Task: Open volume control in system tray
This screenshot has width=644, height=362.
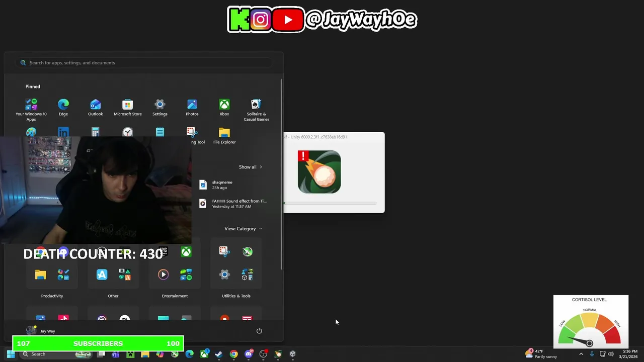Action: (x=611, y=354)
